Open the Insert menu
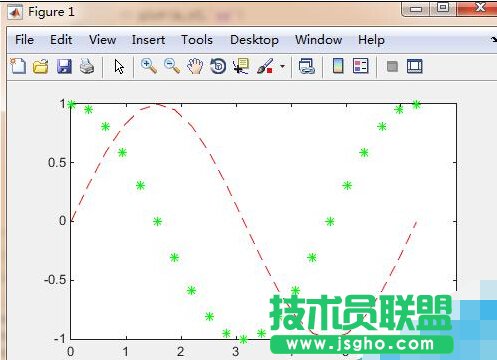The height and width of the screenshot is (360, 497). (x=148, y=40)
